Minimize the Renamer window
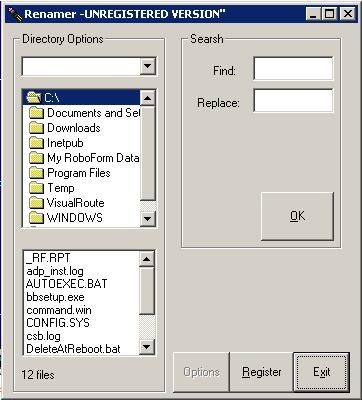 click(313, 14)
